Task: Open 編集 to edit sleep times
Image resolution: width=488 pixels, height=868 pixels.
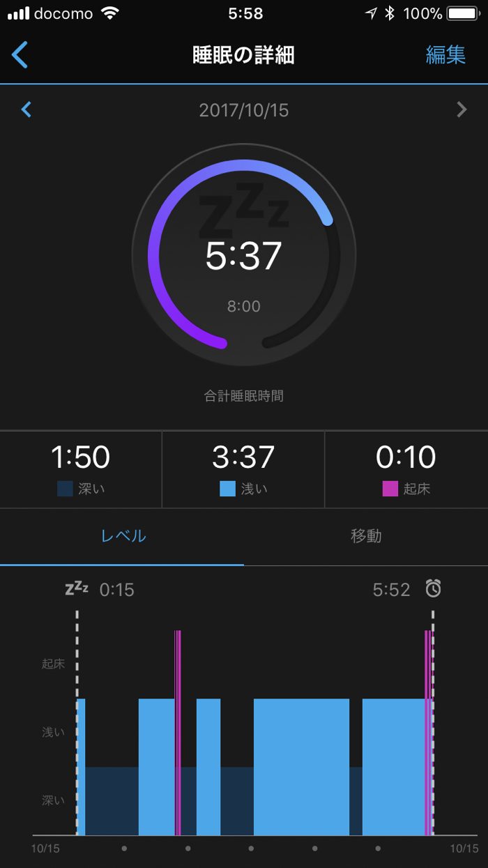Action: [445, 55]
